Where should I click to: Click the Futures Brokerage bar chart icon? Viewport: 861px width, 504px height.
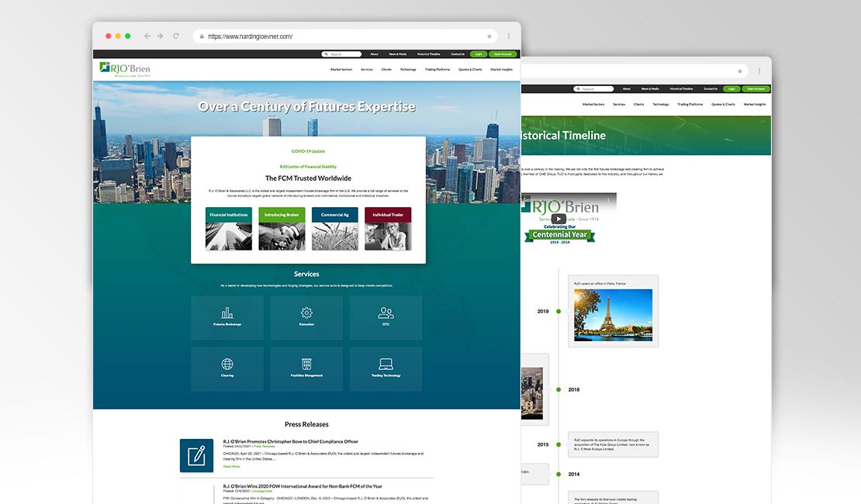(x=227, y=313)
